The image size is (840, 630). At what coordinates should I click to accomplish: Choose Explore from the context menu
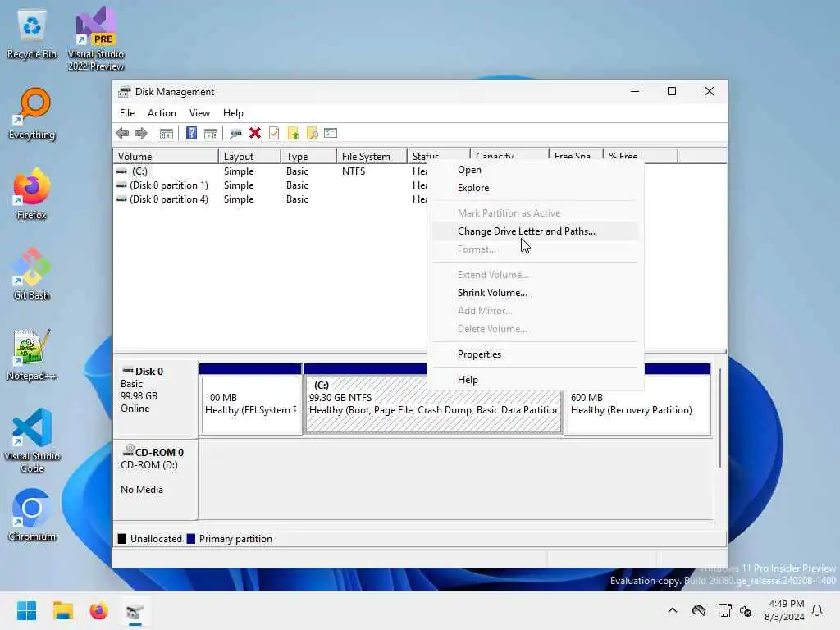535,188
